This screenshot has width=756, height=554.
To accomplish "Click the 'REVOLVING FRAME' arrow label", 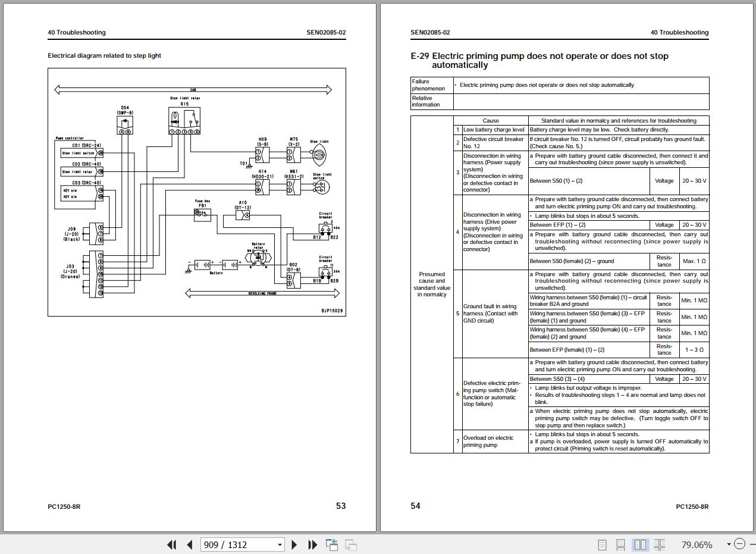I will click(262, 293).
